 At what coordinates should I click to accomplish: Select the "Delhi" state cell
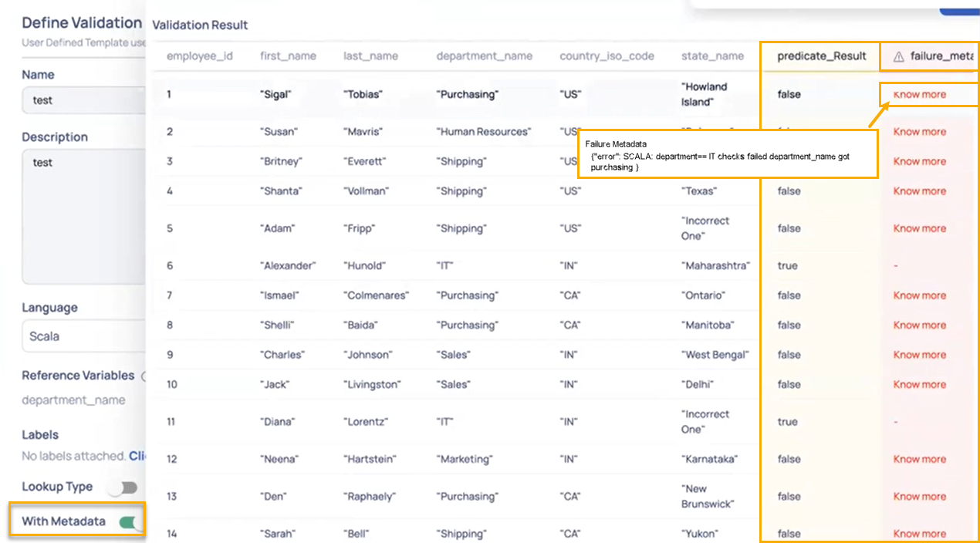(698, 384)
